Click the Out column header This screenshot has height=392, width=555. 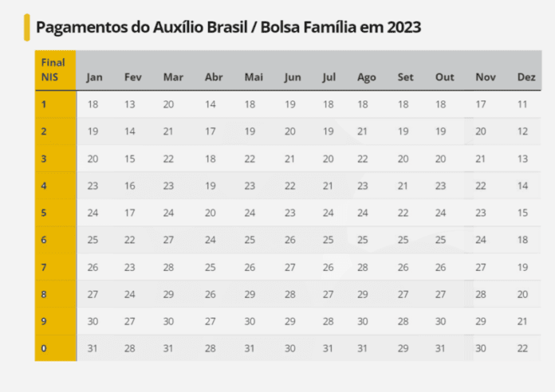tap(445, 77)
